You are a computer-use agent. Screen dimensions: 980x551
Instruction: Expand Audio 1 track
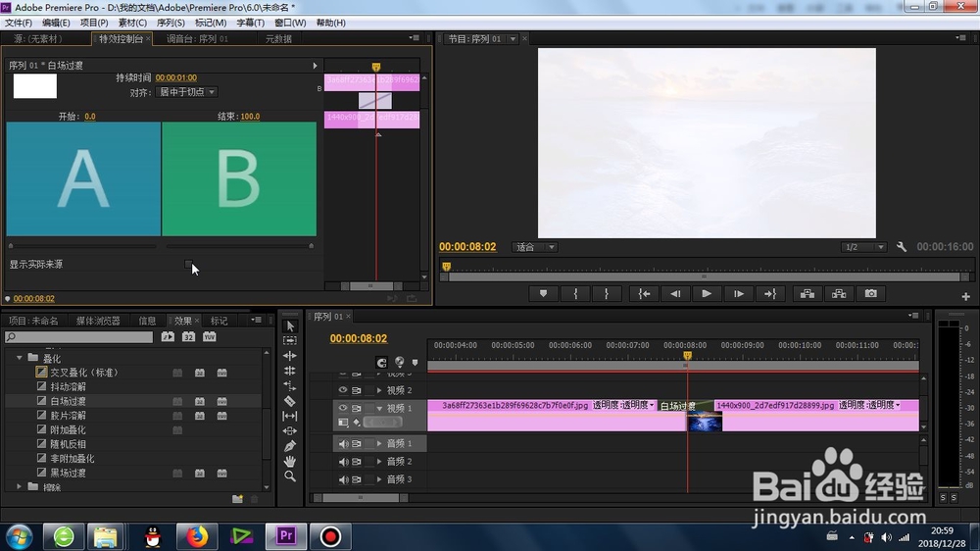(x=378, y=443)
